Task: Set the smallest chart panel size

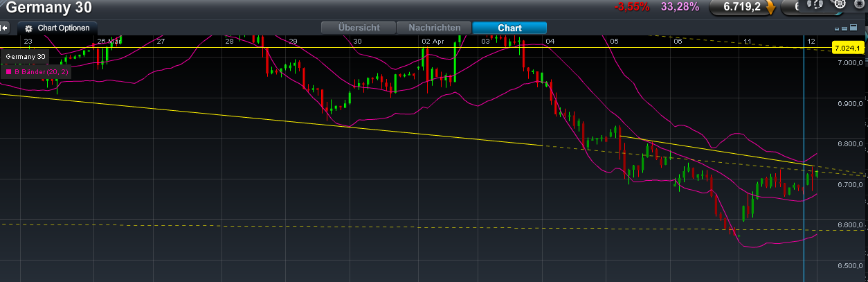Action: 837,29
